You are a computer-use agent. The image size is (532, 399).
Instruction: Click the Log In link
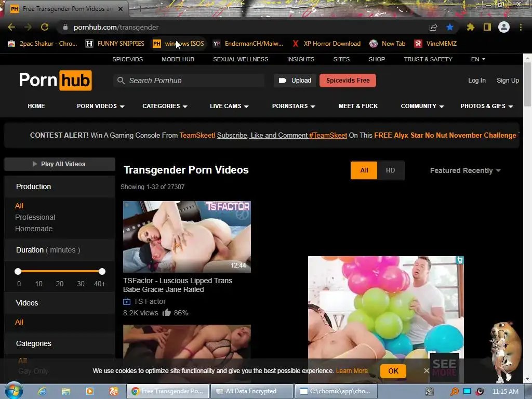coord(477,81)
